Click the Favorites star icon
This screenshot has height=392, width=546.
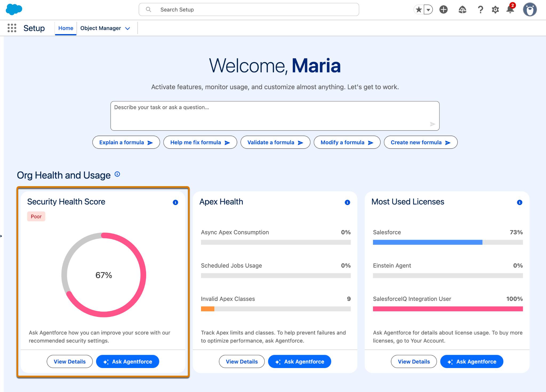pos(419,10)
